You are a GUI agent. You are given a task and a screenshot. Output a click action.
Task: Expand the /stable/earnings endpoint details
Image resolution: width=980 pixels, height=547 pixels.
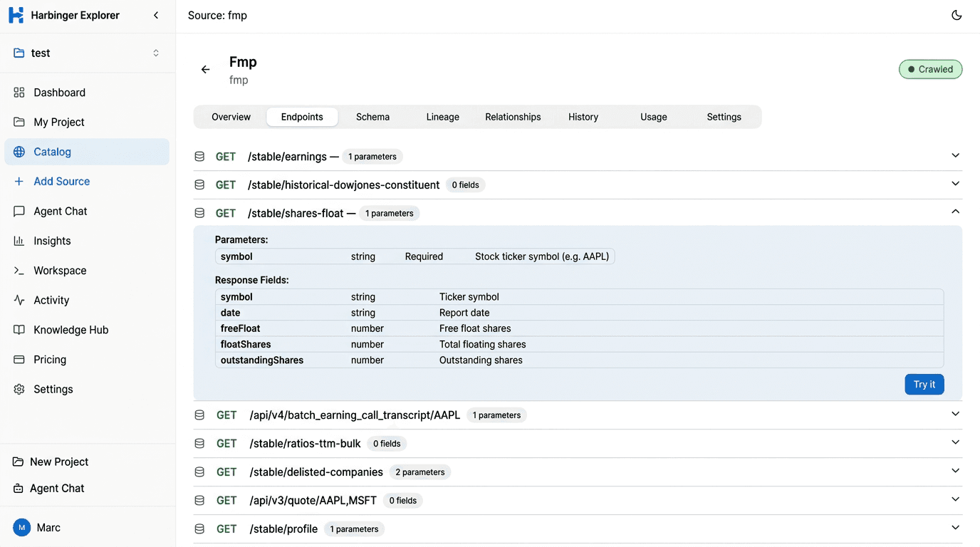point(955,155)
